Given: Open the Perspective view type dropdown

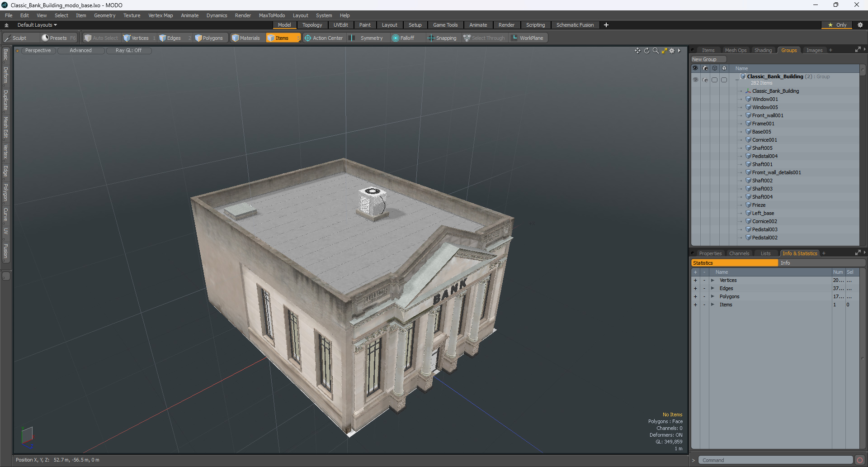Looking at the screenshot, I should coord(38,51).
